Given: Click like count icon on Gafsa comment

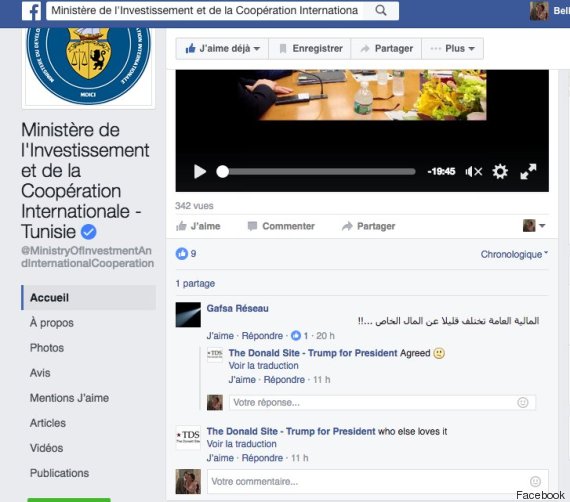Looking at the screenshot, I should (296, 336).
